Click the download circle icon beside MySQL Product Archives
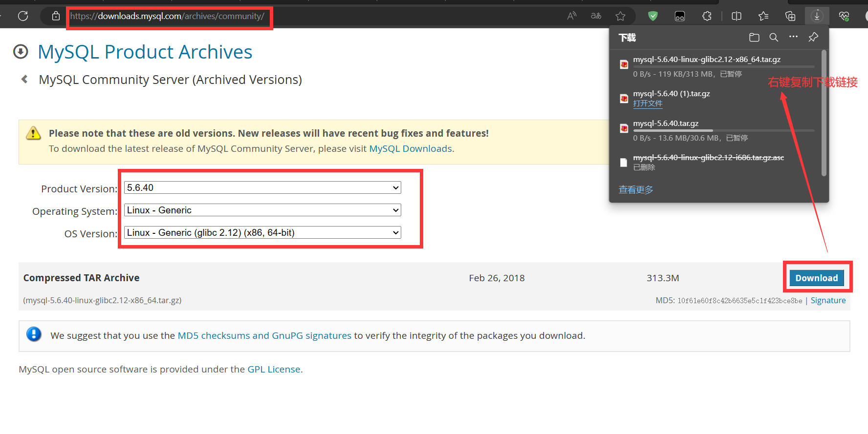 tap(21, 51)
